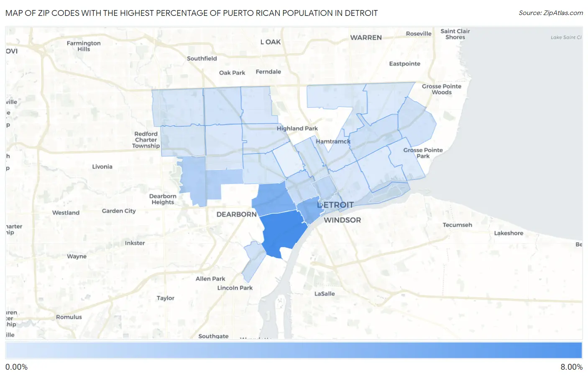This screenshot has width=588, height=376.
Task: Click the Tecumseh map label
Action: [x=457, y=225]
